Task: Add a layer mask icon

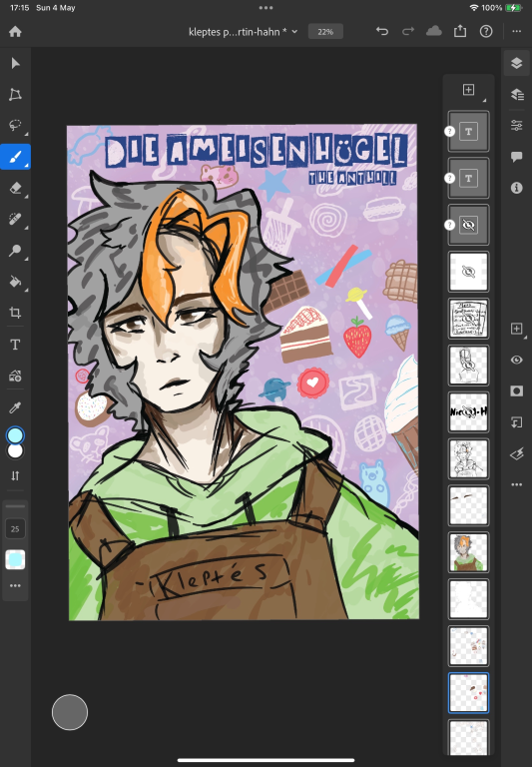Action: 516,391
